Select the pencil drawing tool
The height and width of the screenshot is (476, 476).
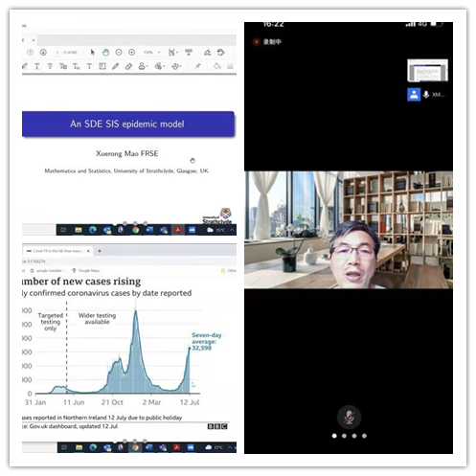point(115,66)
